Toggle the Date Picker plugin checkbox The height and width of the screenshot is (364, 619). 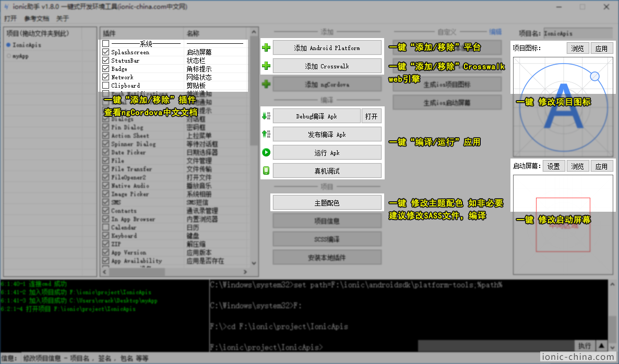(x=105, y=152)
